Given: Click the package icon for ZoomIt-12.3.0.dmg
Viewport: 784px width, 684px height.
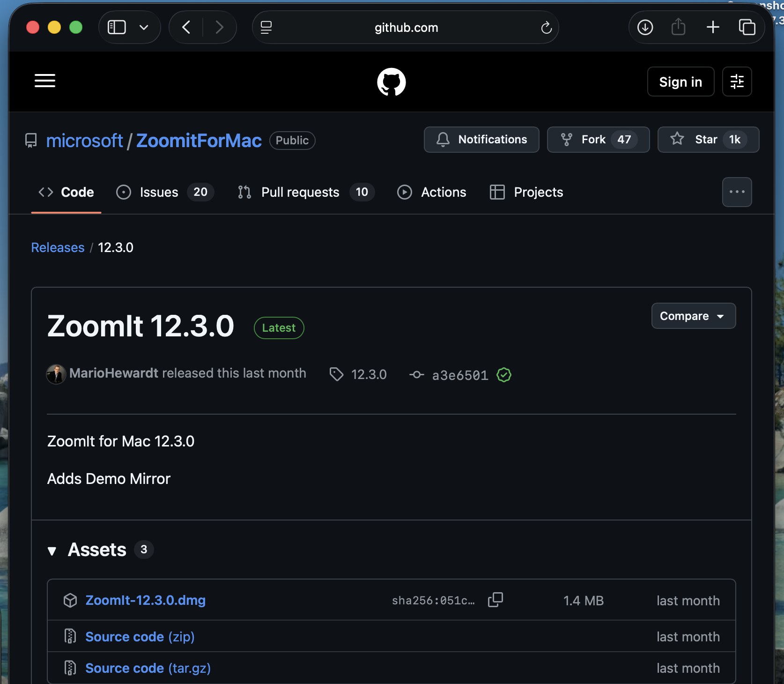Looking at the screenshot, I should click(x=70, y=601).
